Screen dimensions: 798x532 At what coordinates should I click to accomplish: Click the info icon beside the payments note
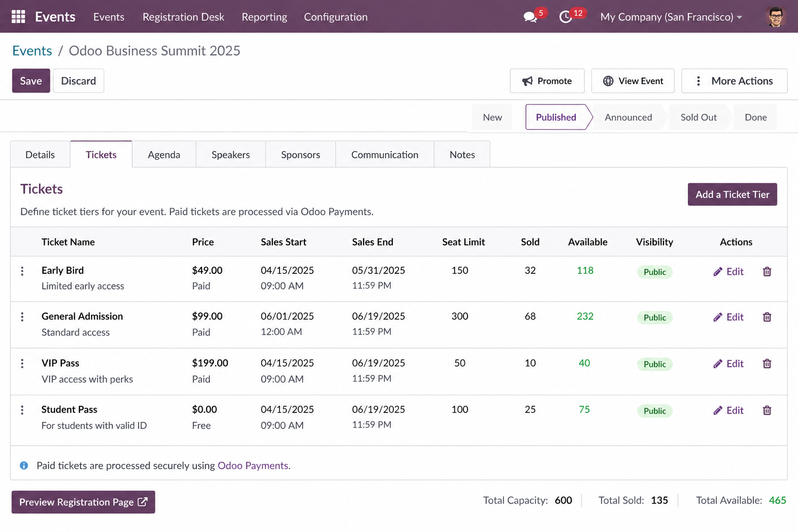(24, 465)
